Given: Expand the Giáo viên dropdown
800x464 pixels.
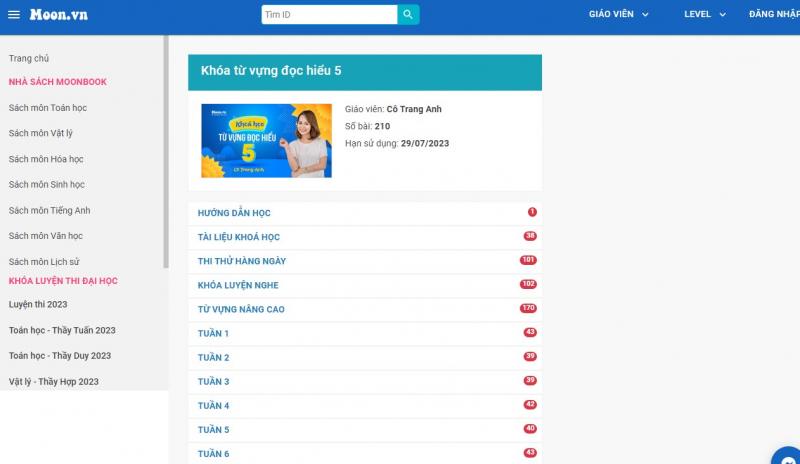Looking at the screenshot, I should pyautogui.click(x=618, y=14).
